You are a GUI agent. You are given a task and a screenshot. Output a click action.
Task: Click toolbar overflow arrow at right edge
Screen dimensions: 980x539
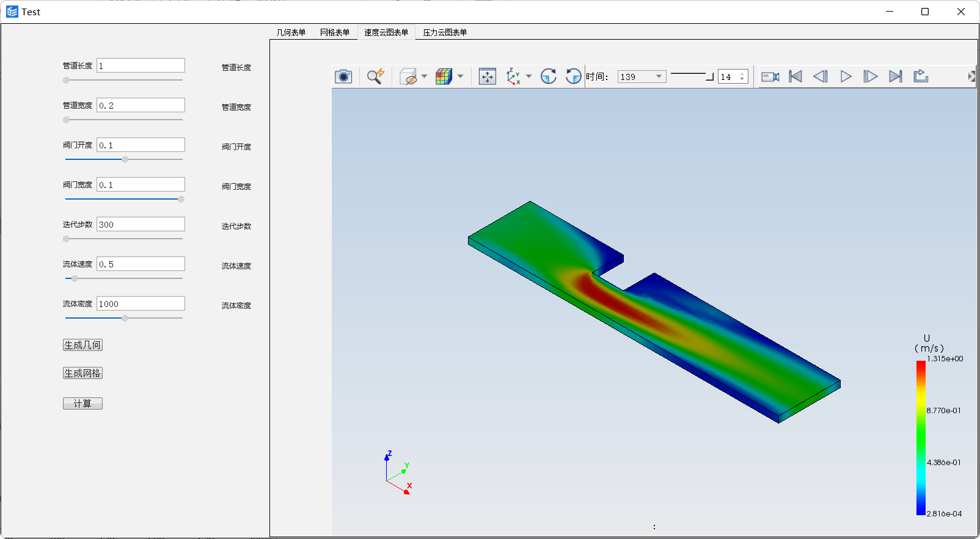[x=972, y=76]
